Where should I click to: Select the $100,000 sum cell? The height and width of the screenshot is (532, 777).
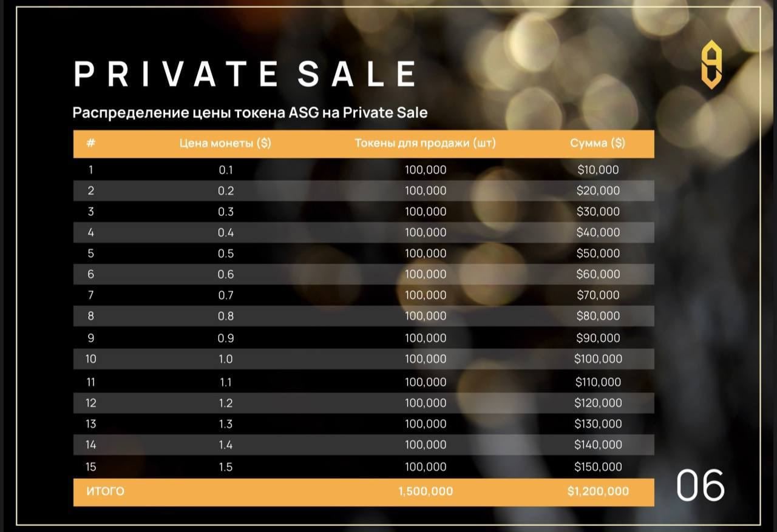(598, 359)
